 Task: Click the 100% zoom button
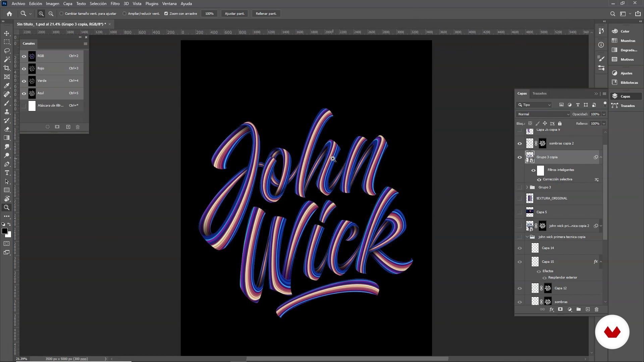pos(209,14)
